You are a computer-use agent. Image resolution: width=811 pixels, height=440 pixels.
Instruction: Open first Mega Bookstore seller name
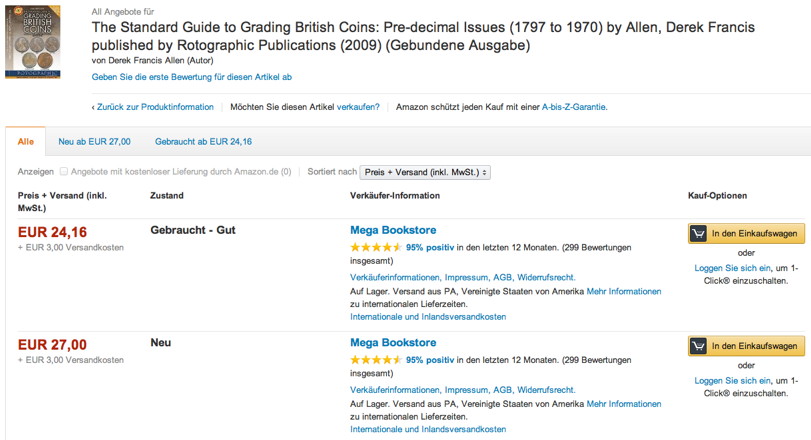pyautogui.click(x=393, y=230)
